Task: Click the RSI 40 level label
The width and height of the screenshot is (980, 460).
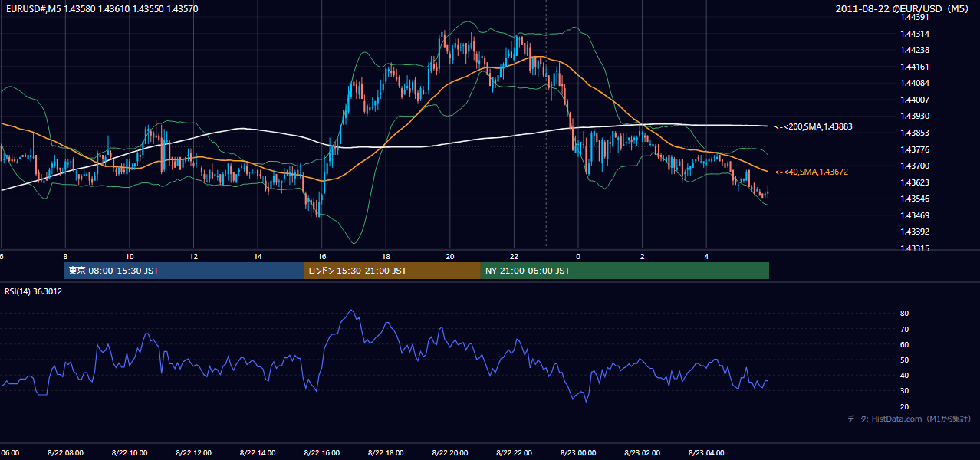Action: [x=904, y=376]
